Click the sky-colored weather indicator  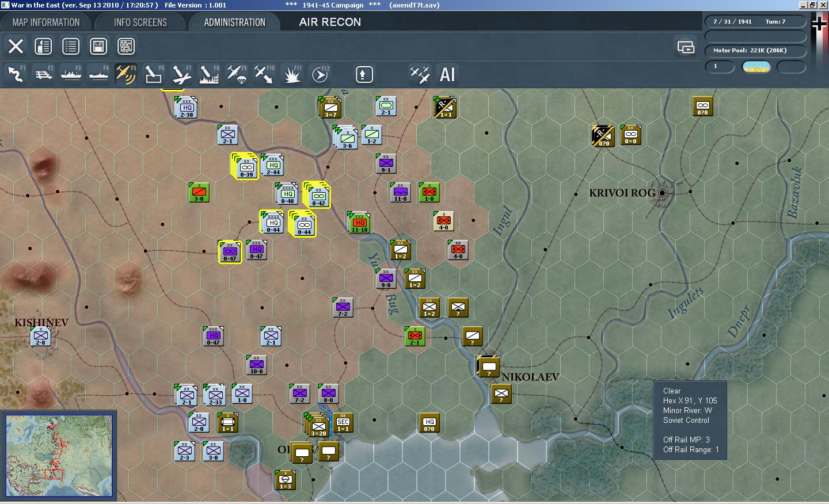click(x=756, y=67)
